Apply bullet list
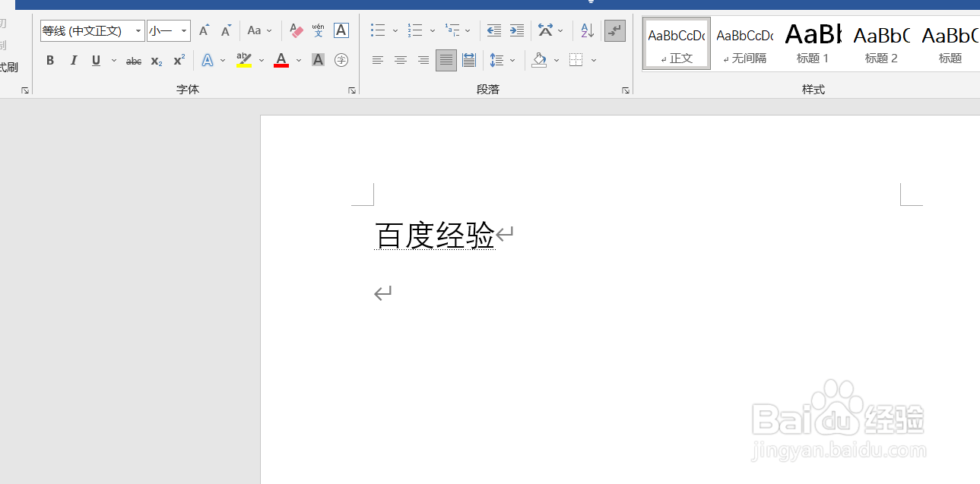980x484 pixels. coord(378,30)
